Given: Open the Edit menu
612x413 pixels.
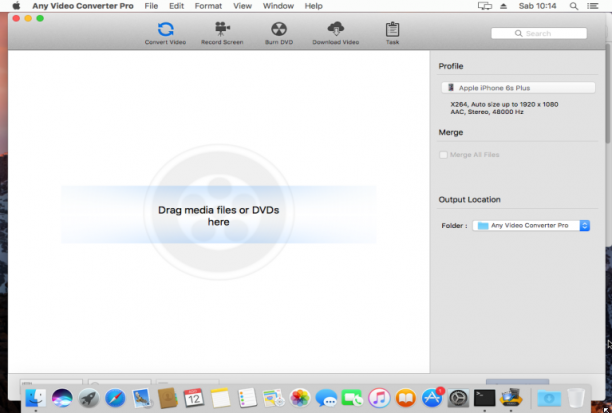Looking at the screenshot, I should pyautogui.click(x=176, y=6).
